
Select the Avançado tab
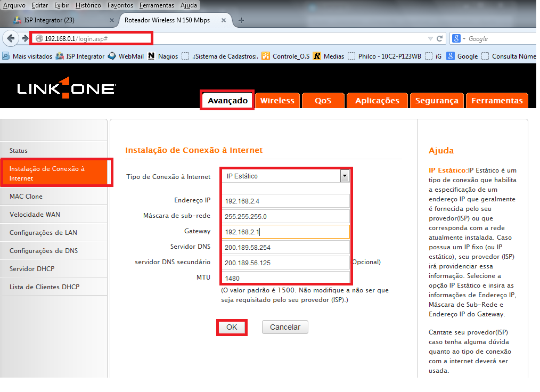click(227, 101)
